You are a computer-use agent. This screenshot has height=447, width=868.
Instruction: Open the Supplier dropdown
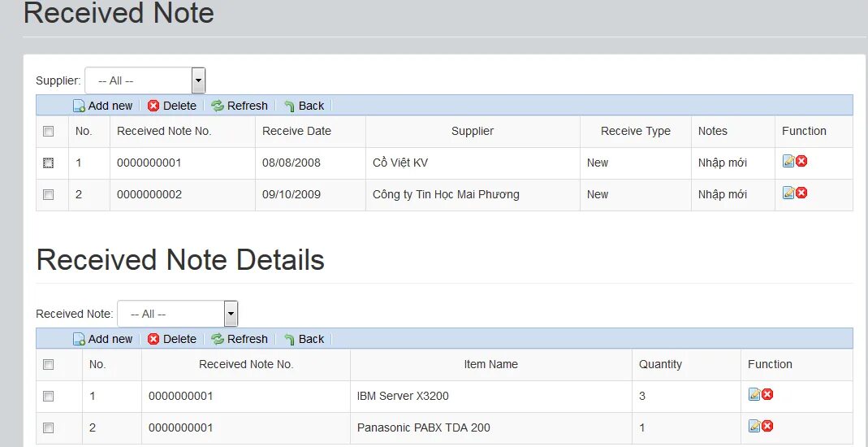145,81
